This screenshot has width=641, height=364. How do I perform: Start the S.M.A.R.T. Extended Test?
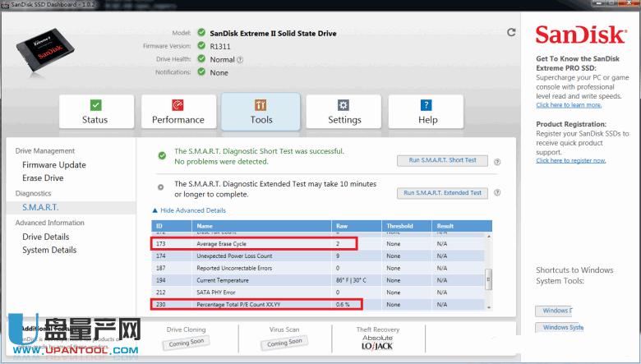pos(442,193)
